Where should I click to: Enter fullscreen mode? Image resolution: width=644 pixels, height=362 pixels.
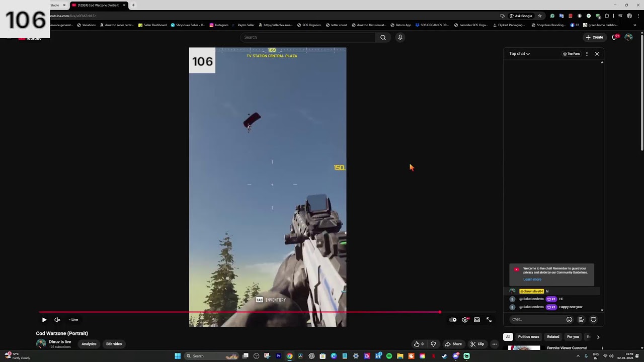tap(489, 320)
